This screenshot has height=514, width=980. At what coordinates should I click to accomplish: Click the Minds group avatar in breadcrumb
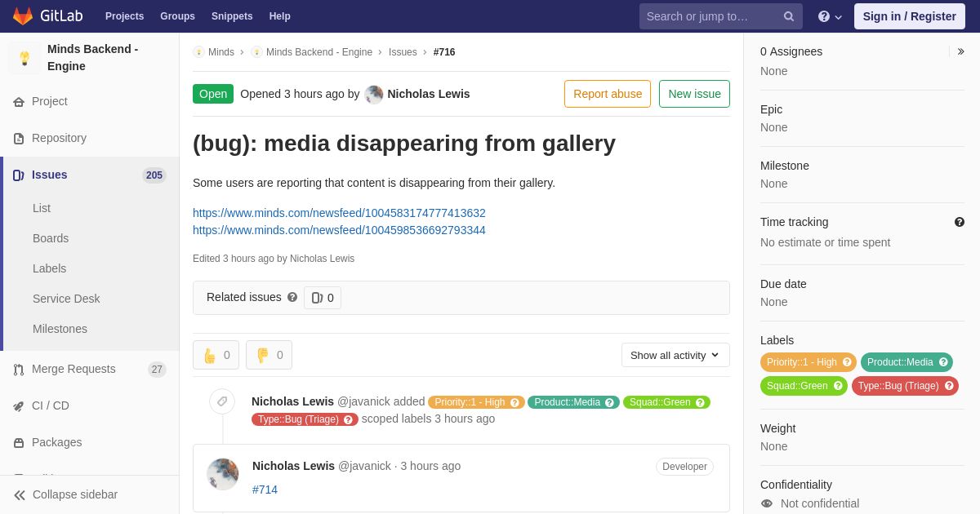click(x=198, y=52)
